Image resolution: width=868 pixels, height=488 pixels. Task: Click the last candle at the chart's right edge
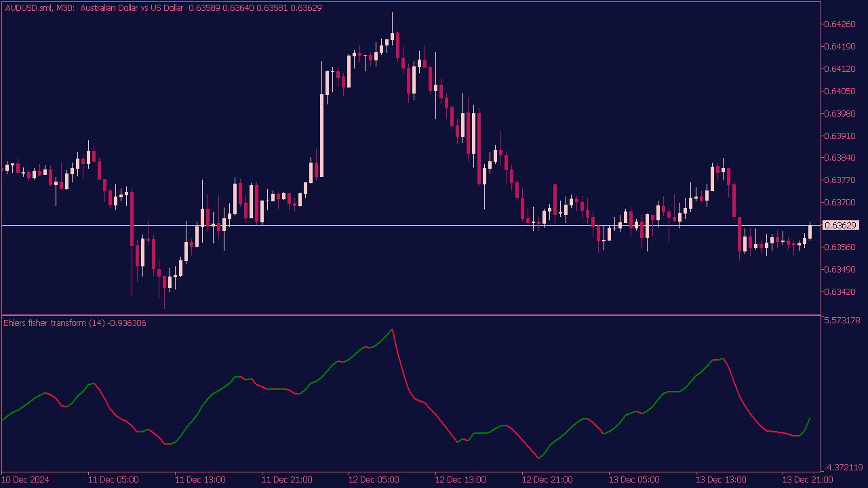pyautogui.click(x=810, y=230)
